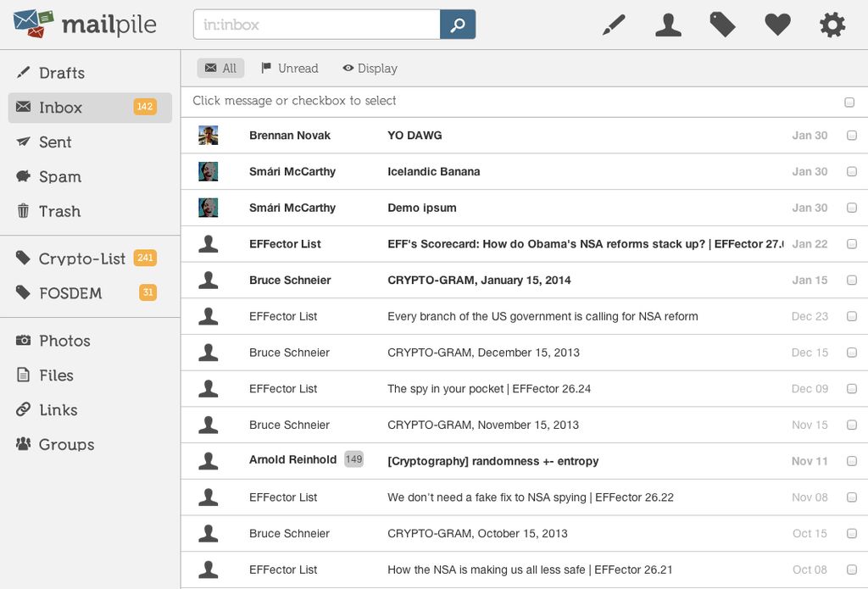Open the Display options dropdown
Image resolution: width=868 pixels, height=589 pixels.
pyautogui.click(x=370, y=68)
